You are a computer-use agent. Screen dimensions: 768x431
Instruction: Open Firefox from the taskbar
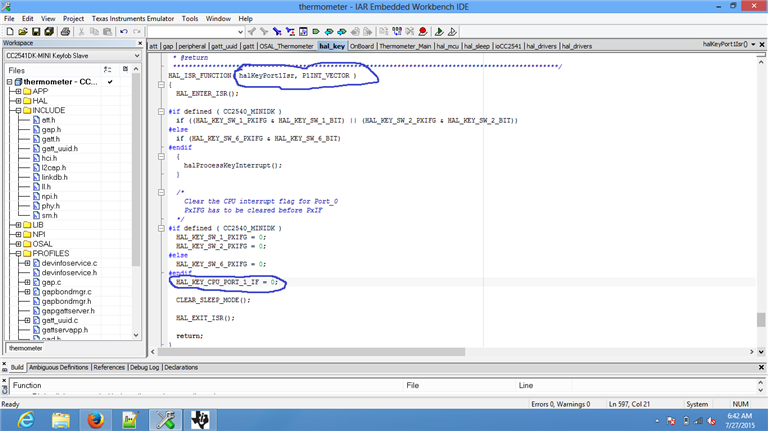[96, 420]
